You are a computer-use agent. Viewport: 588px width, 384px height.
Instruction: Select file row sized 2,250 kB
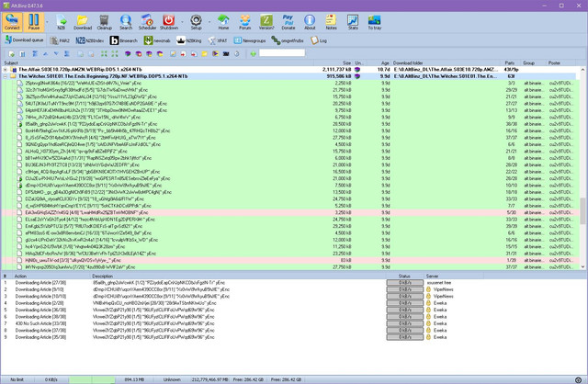point(290,84)
